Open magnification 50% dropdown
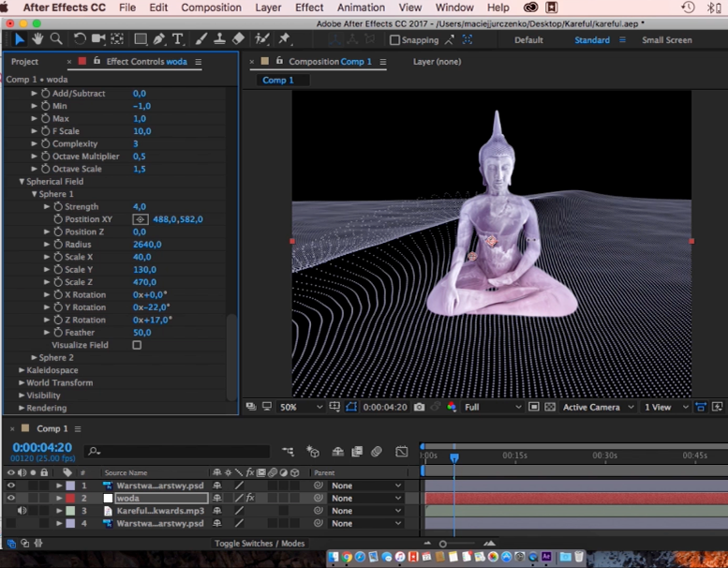The height and width of the screenshot is (568, 728). (301, 408)
